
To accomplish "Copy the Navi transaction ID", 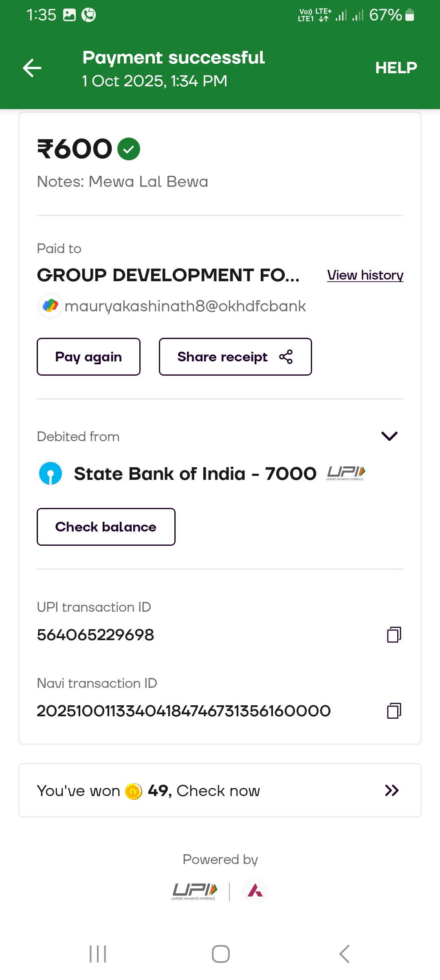I will coord(394,711).
